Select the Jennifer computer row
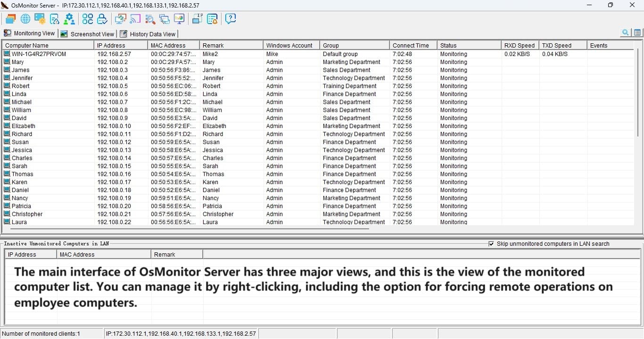This screenshot has width=644, height=339. (318, 78)
